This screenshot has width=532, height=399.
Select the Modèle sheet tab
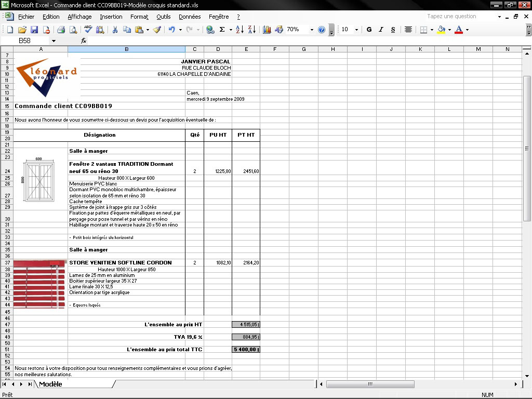pyautogui.click(x=50, y=384)
